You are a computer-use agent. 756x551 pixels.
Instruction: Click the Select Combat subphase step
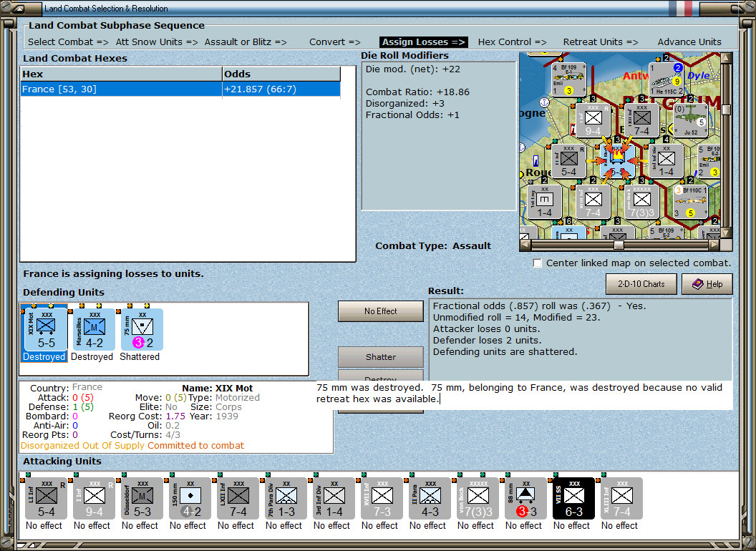[x=68, y=42]
